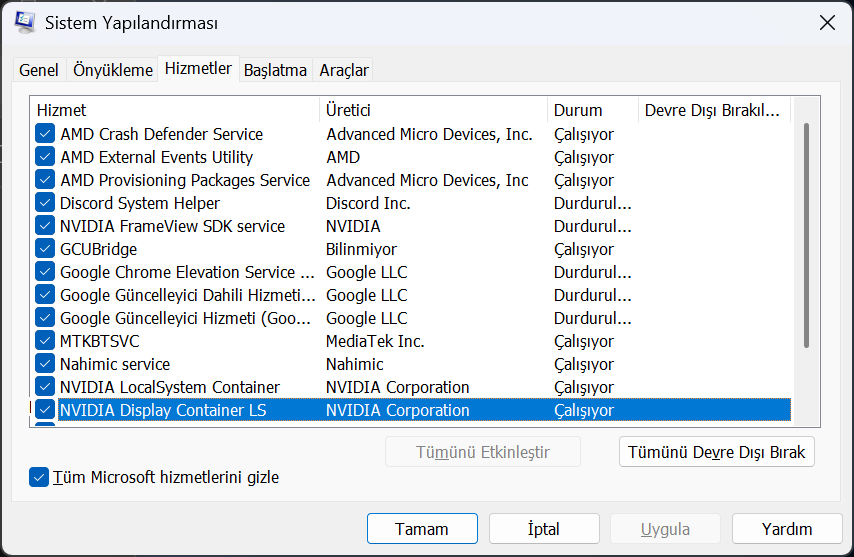The image size is (854, 557).
Task: Toggle AMD Provisioning Packages Service checkbox
Action: tap(45, 180)
